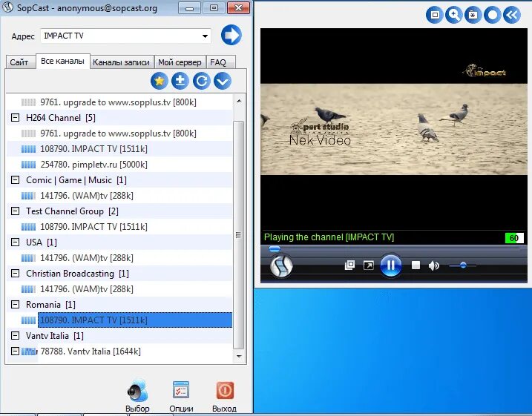Click the channel list scrollbar down arrow
The height and width of the screenshot is (416, 532).
click(x=239, y=356)
